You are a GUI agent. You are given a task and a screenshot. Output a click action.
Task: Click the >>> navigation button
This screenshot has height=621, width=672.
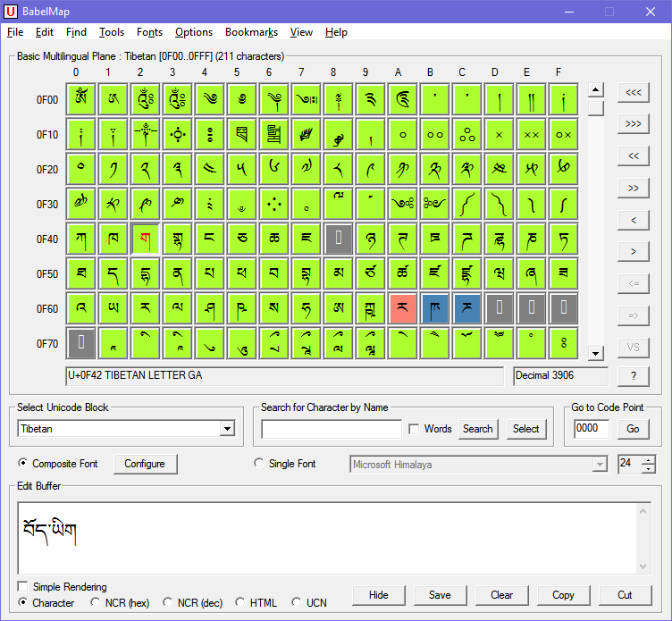(x=633, y=124)
